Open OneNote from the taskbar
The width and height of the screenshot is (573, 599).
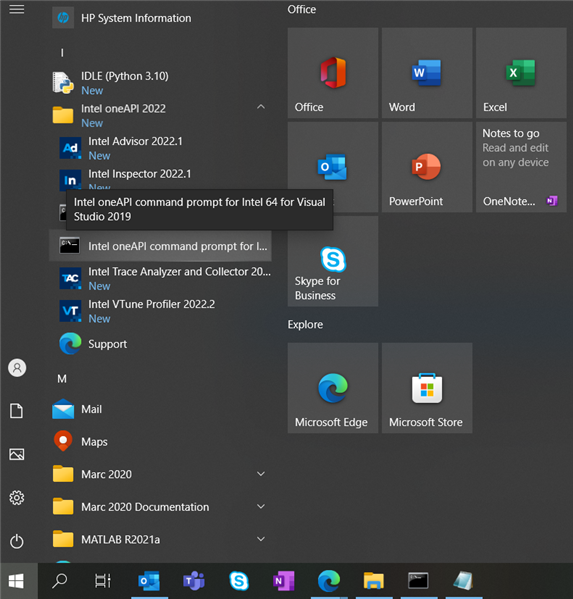click(284, 581)
